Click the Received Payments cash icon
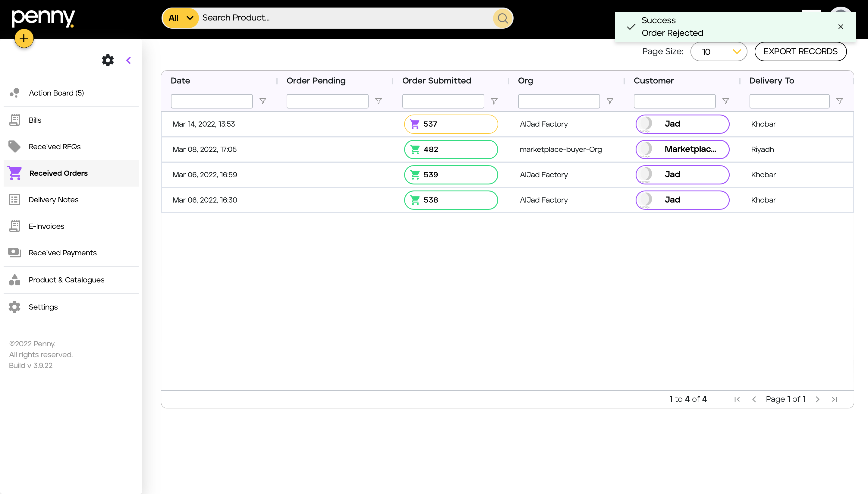The height and width of the screenshot is (494, 868). click(14, 253)
